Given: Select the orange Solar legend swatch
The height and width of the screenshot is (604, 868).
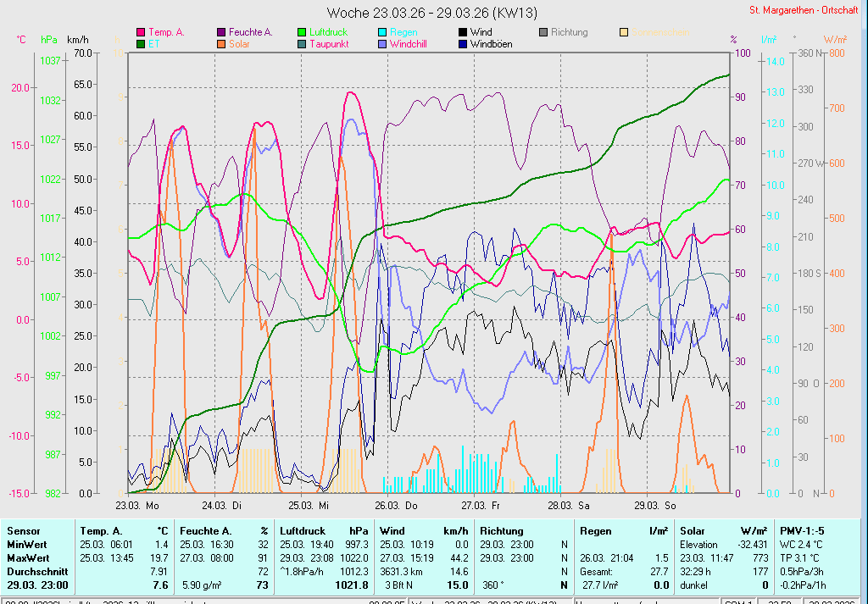Looking at the screenshot, I should tap(221, 43).
